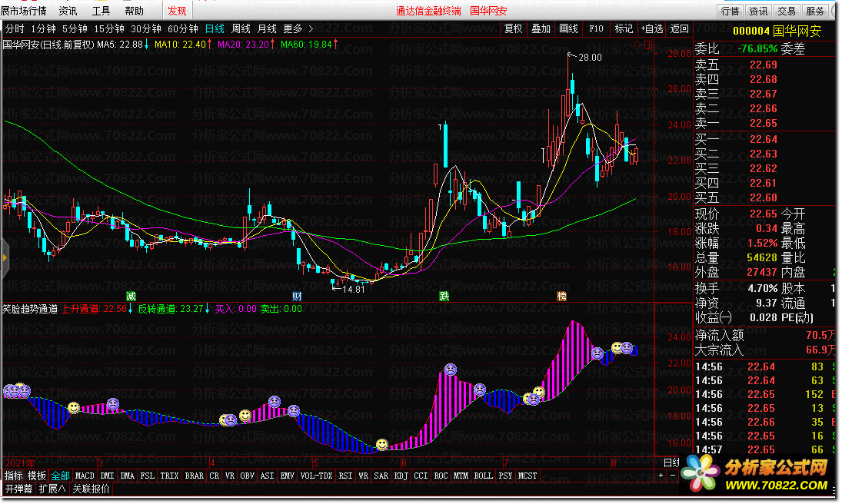Viewport: 842px width, 504px height.
Task: Switch to the 周线 weekly chart
Action: click(241, 29)
